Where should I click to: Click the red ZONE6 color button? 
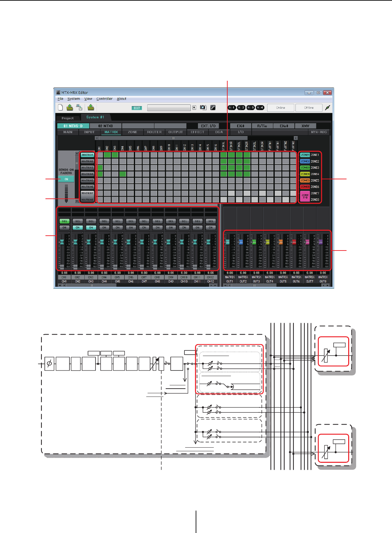point(305,187)
